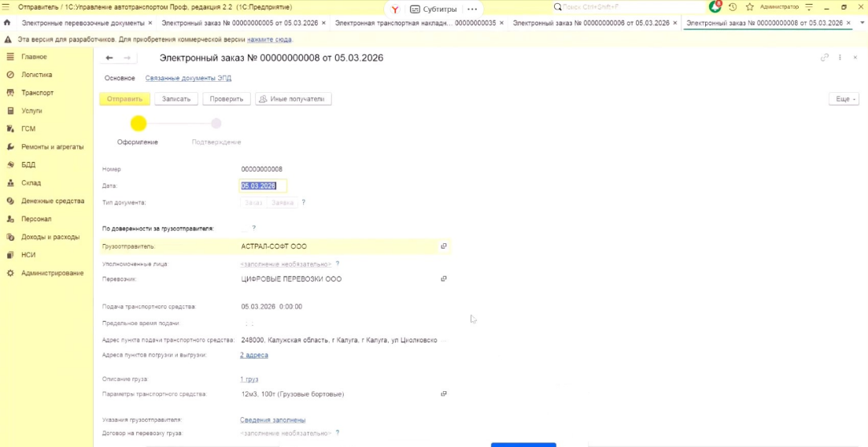Click the Home icon in tab bar
The height and width of the screenshot is (447, 868).
[x=7, y=23]
